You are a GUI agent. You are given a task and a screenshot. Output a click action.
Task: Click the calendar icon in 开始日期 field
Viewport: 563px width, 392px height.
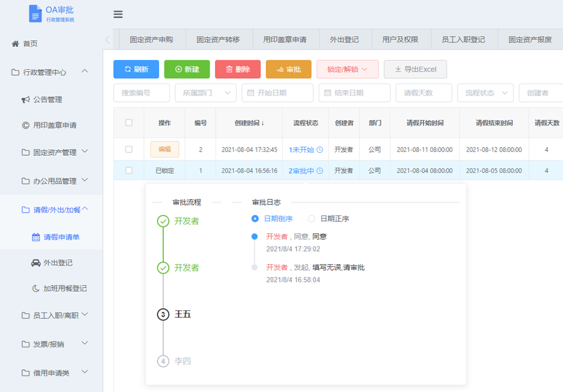250,93
